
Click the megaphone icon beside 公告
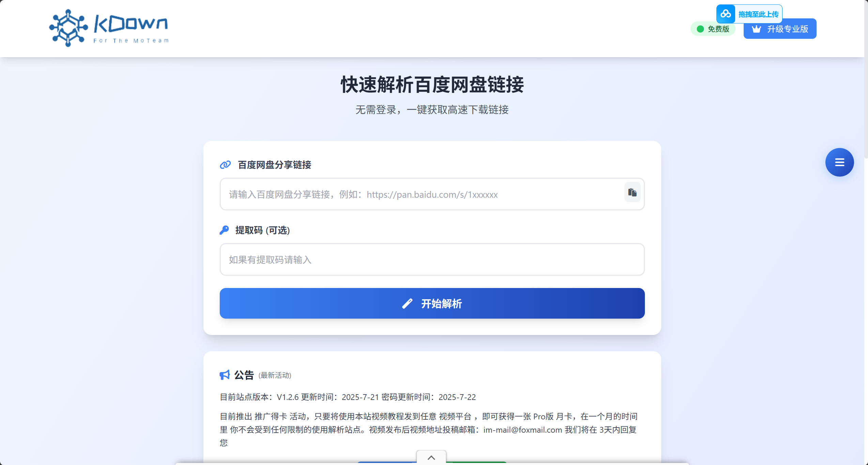(225, 375)
